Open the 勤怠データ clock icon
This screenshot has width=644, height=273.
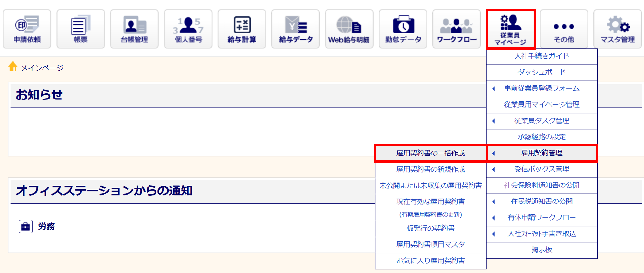pyautogui.click(x=403, y=29)
